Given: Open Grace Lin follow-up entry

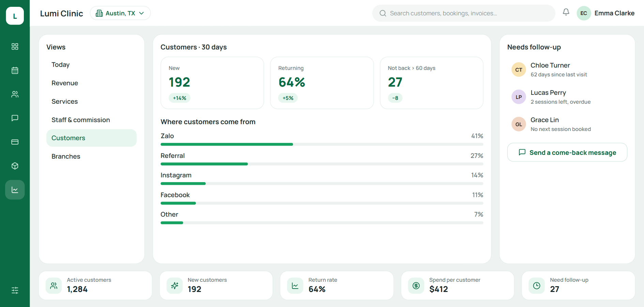Looking at the screenshot, I should click(567, 124).
